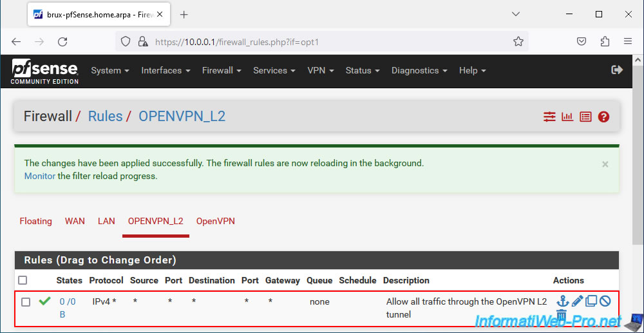
Task: Click the OPENVPN_L2 breadcrumb link
Action: 182,116
